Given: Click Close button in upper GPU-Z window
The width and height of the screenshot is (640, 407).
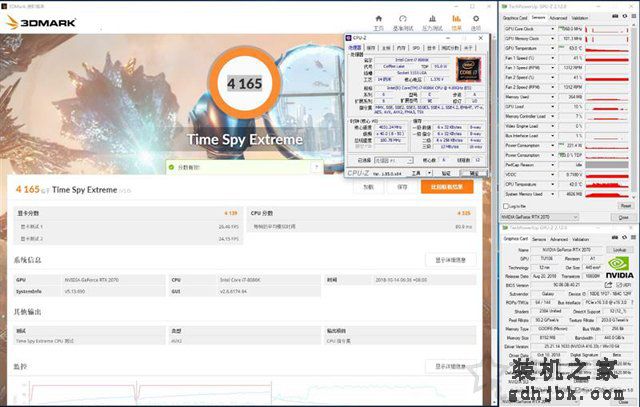Looking at the screenshot, I should point(623,217).
